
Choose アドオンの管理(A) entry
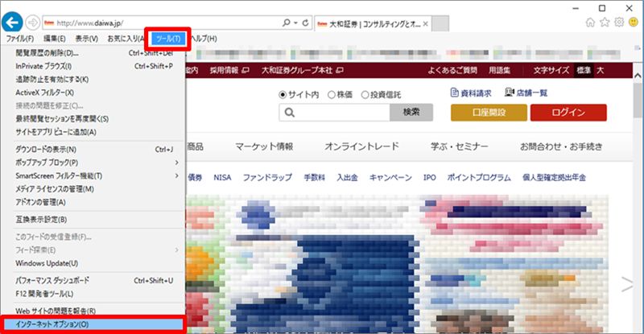click(93, 202)
